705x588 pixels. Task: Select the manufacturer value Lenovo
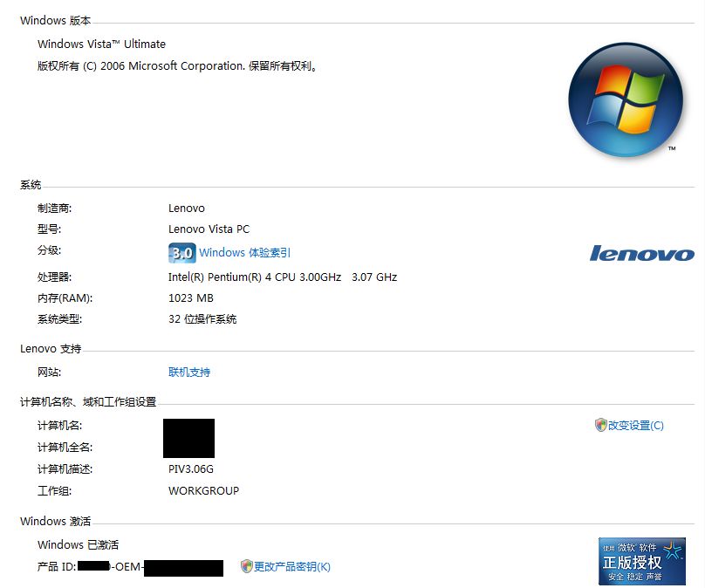187,209
